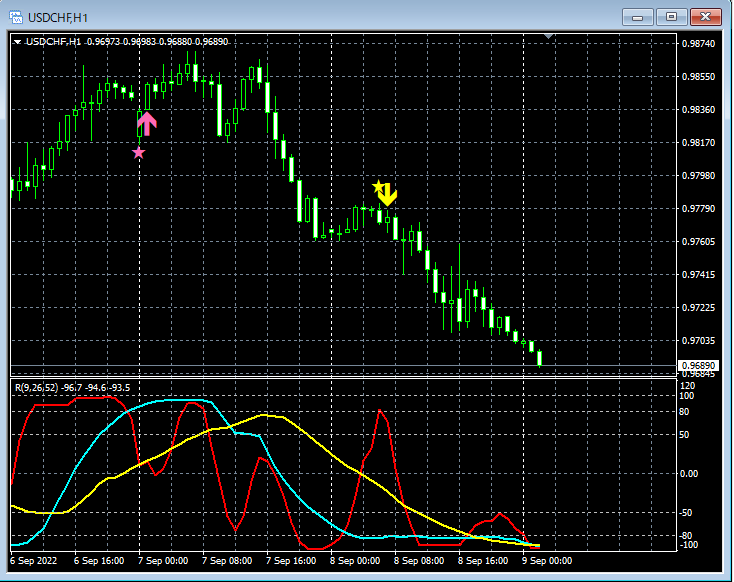
Task: Select the pink up arrow buy signal
Action: (147, 124)
